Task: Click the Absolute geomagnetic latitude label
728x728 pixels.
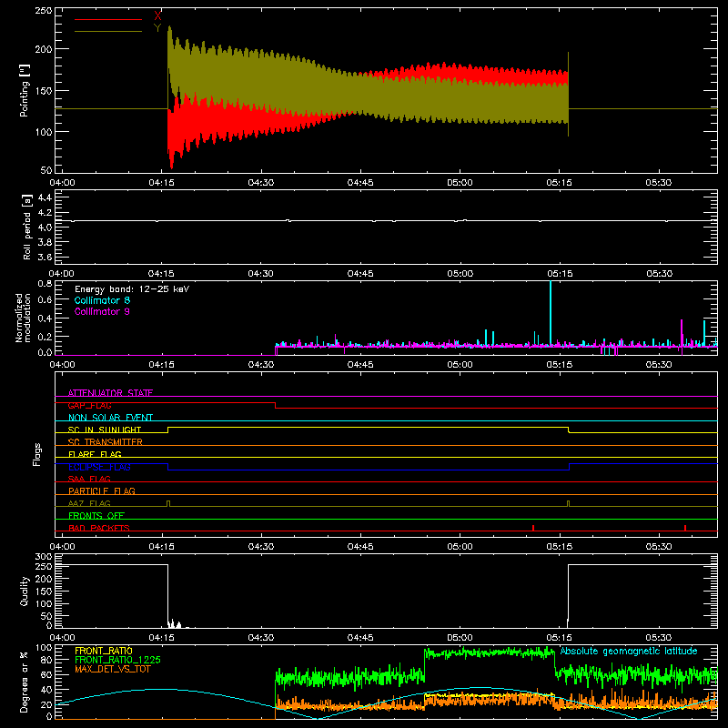Action: tap(629, 651)
